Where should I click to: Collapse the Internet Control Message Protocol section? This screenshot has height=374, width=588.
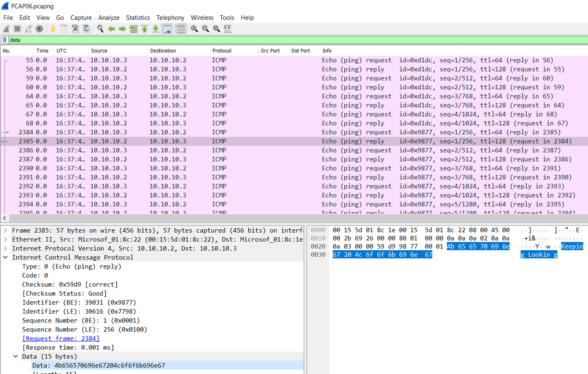pyautogui.click(x=6, y=257)
